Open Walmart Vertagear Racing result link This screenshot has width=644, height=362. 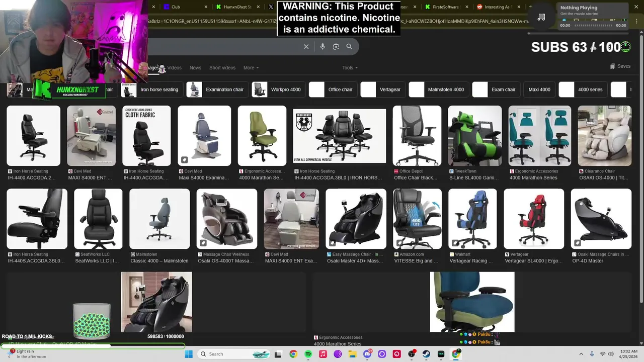471,261
